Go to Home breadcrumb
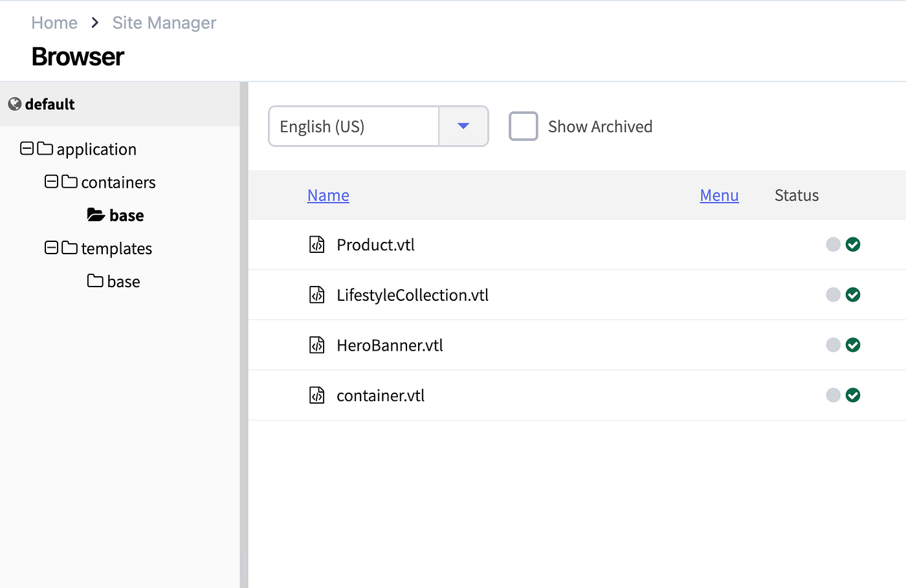906x588 pixels. (54, 23)
